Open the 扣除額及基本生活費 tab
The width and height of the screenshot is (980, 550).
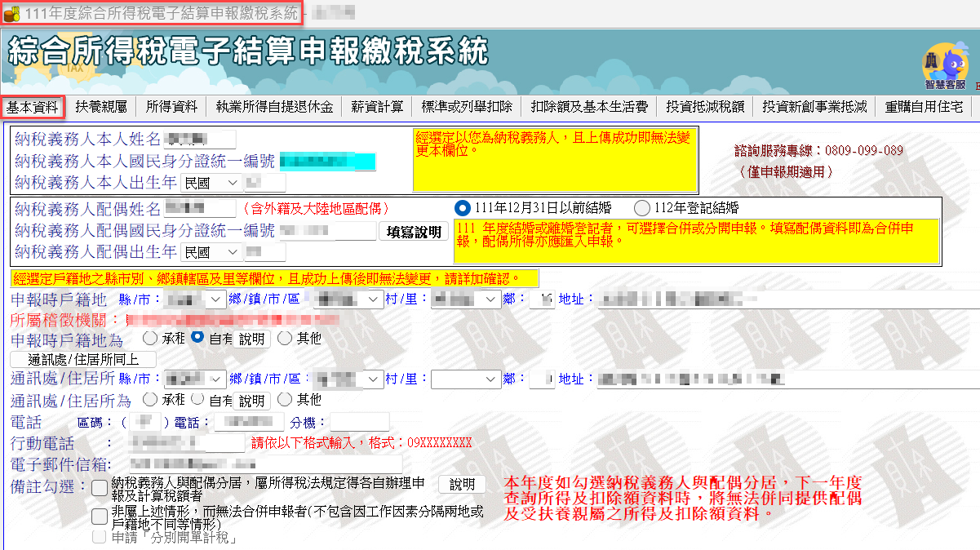point(589,107)
